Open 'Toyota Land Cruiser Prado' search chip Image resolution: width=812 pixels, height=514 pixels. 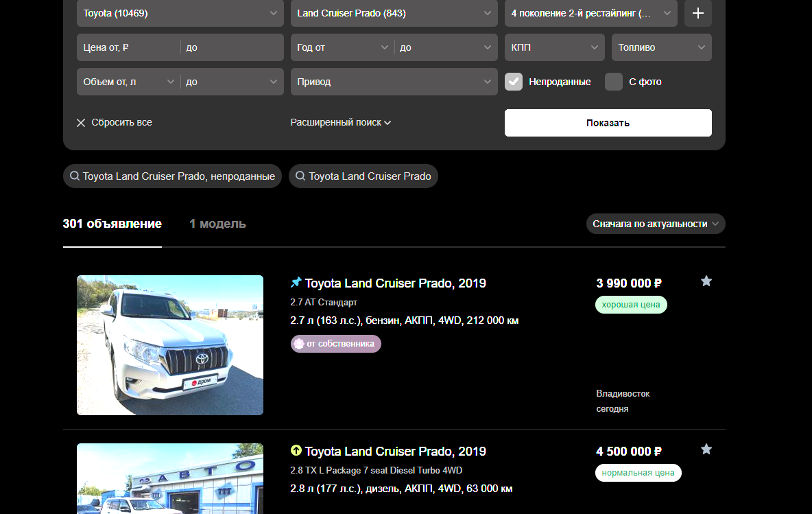pos(363,176)
